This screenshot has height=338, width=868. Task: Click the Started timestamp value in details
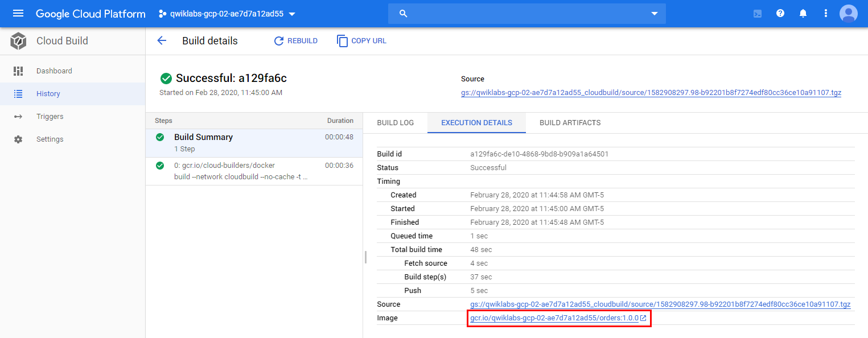point(537,209)
